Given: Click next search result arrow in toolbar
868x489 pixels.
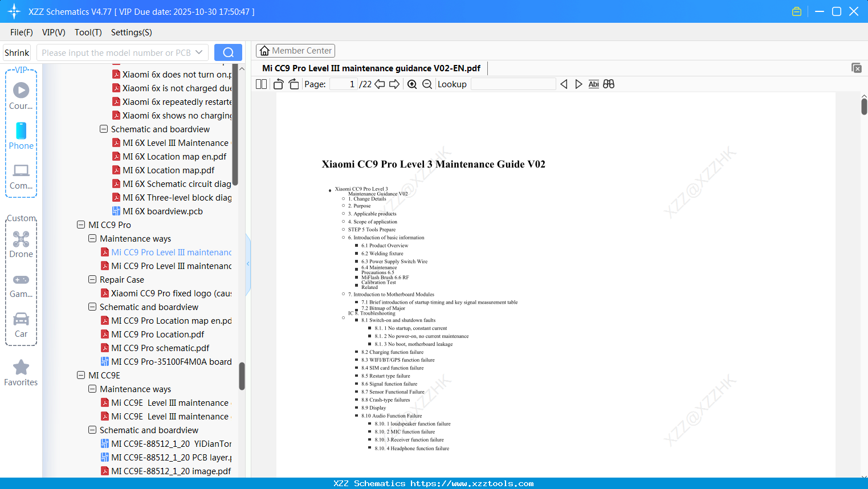Looking at the screenshot, I should [x=578, y=84].
